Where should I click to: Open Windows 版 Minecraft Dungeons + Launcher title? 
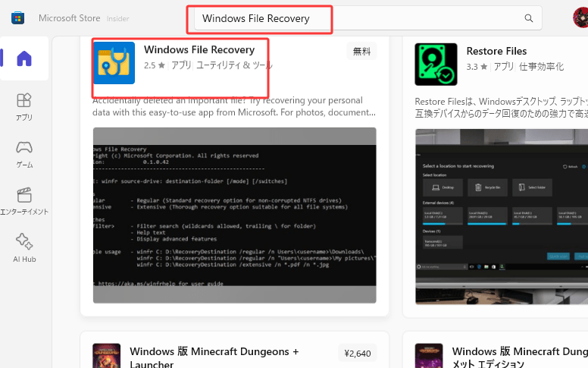[x=214, y=352]
